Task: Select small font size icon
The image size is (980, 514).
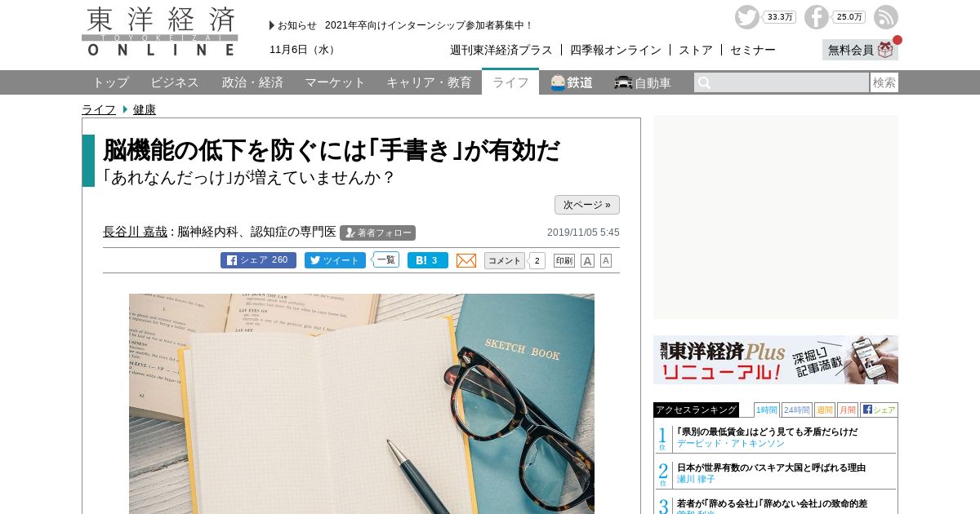Action: 606,260
